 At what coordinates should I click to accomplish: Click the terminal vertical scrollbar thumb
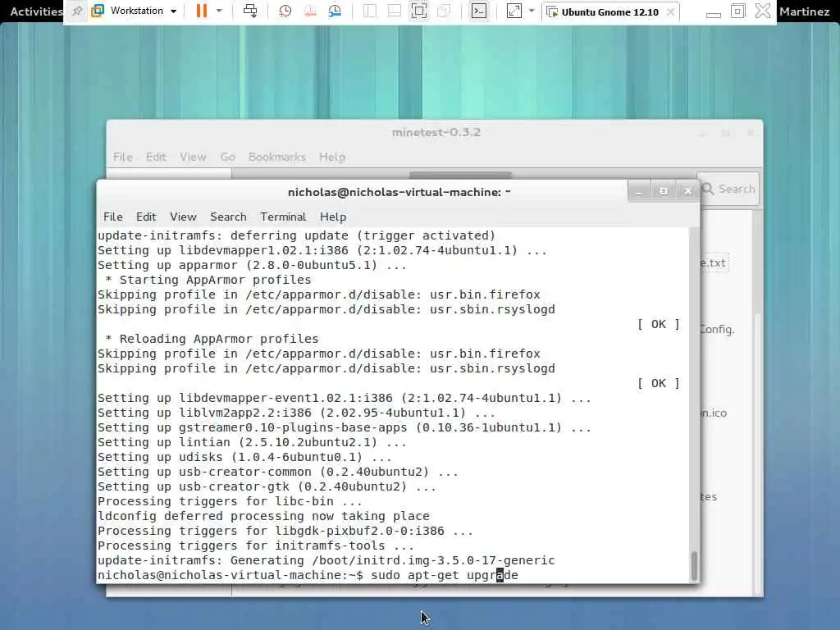point(694,566)
